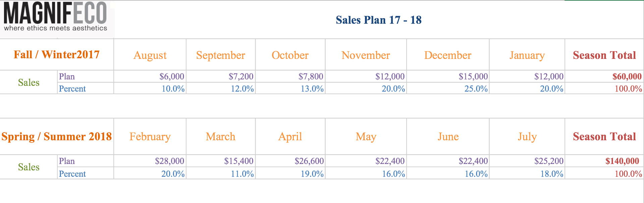Select the Sales Plan 17 - 18 title
The image size is (644, 203).
pyautogui.click(x=378, y=20)
